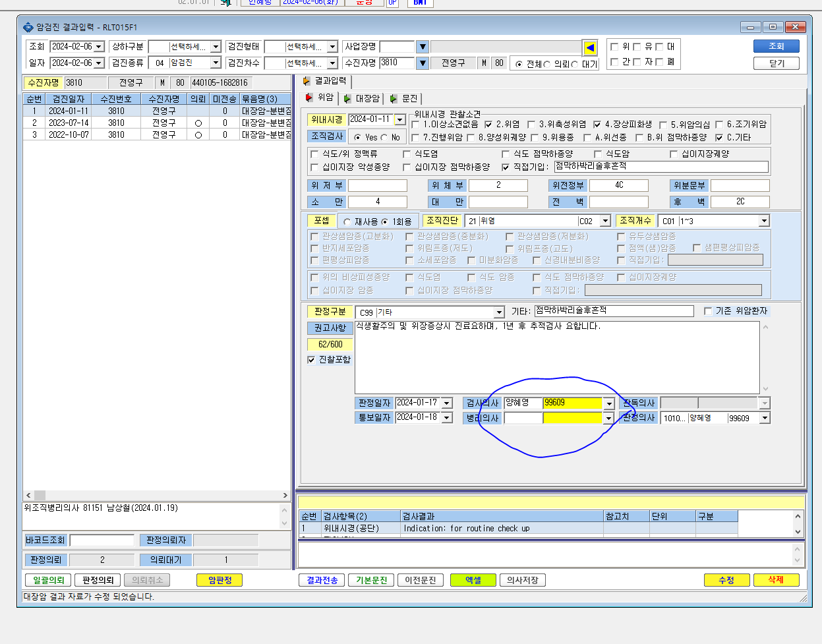This screenshot has height=644, width=822.
Task: Switch to the 대장암 tab
Action: point(361,98)
